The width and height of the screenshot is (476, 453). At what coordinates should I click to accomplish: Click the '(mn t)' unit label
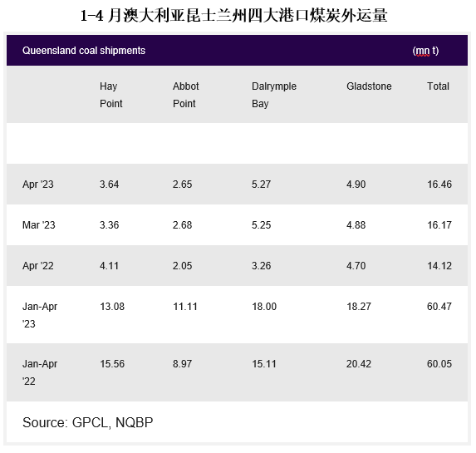(425, 51)
